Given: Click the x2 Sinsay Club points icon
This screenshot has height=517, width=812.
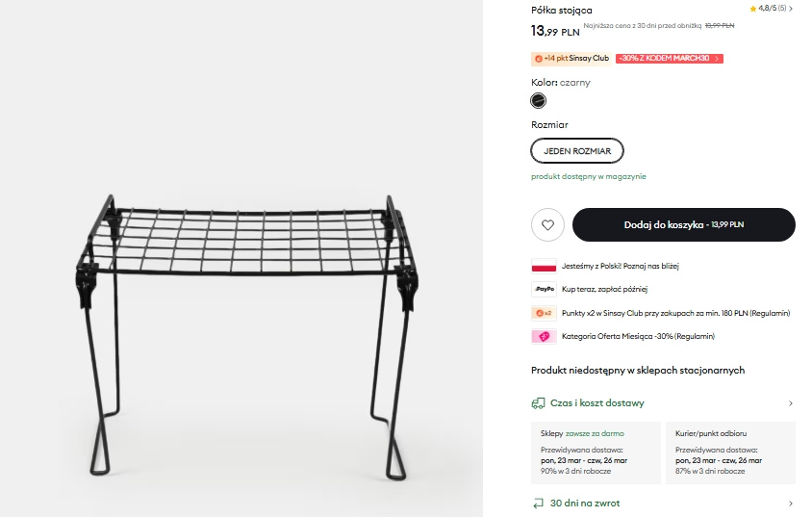Looking at the screenshot, I should (544, 313).
